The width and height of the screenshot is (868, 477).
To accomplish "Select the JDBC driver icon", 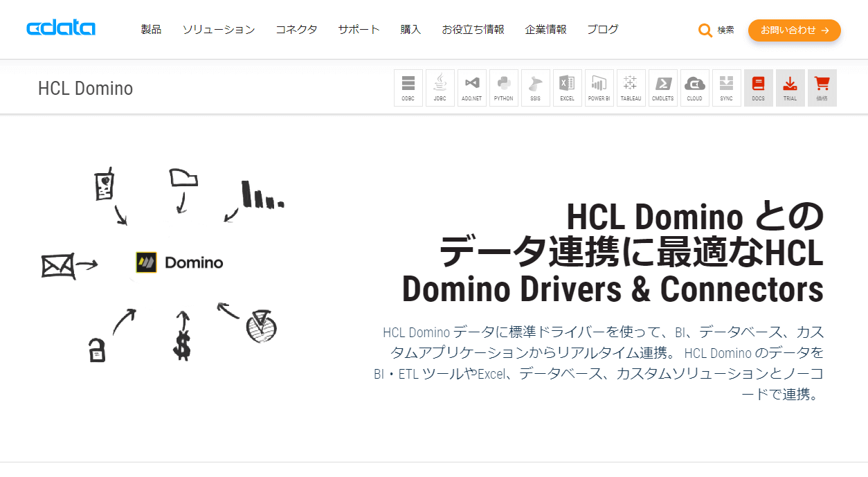I will (440, 88).
